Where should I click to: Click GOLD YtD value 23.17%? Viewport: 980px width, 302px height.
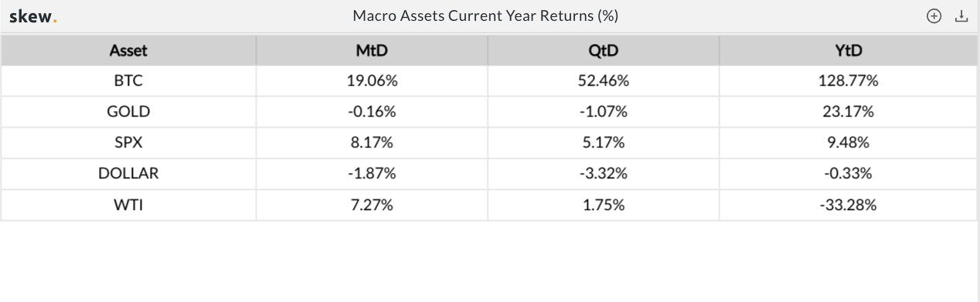coord(849,112)
